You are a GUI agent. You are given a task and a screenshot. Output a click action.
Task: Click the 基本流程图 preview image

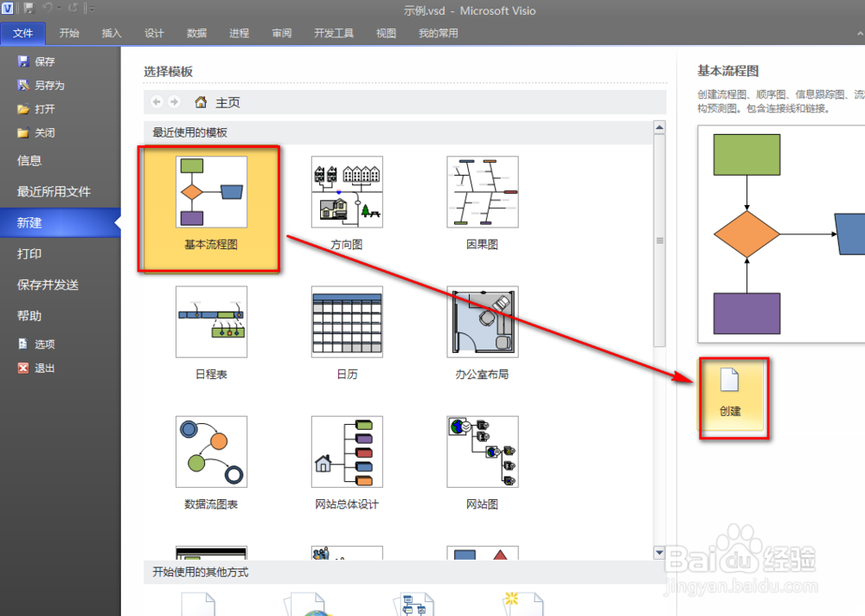tap(781, 234)
